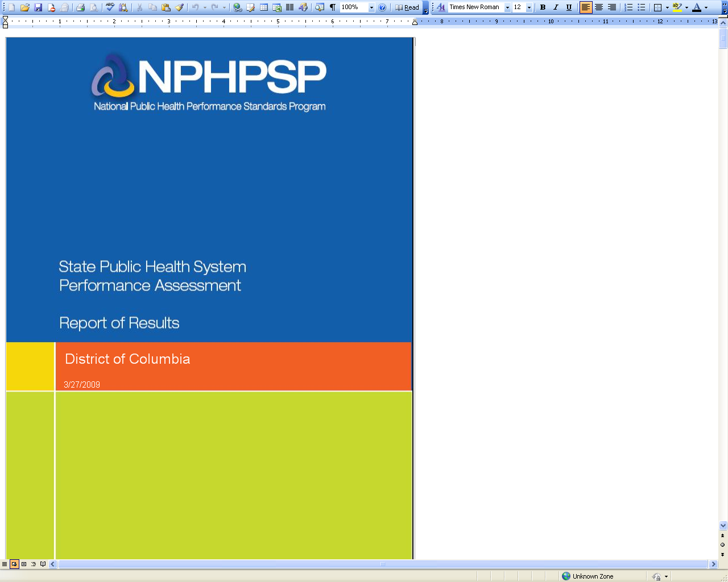The width and height of the screenshot is (728, 582).
Task: Show the Tables and Borders toolbar
Action: point(250,7)
